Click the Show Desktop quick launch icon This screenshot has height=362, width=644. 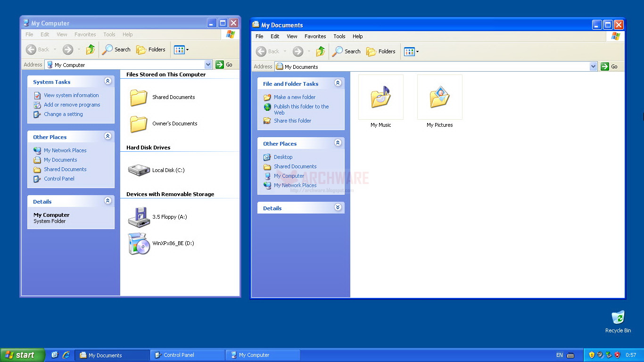coord(55,355)
